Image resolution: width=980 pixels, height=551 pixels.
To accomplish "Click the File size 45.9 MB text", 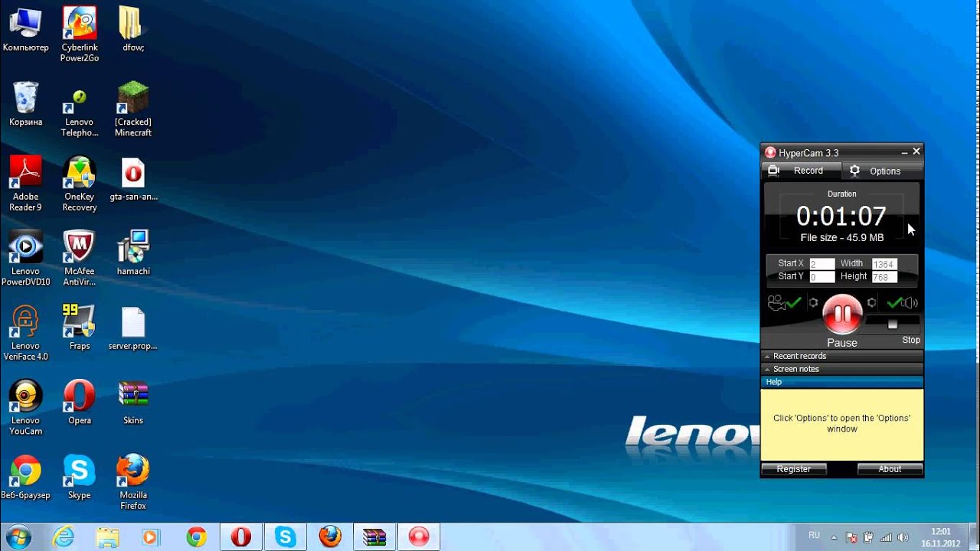I will click(x=842, y=238).
